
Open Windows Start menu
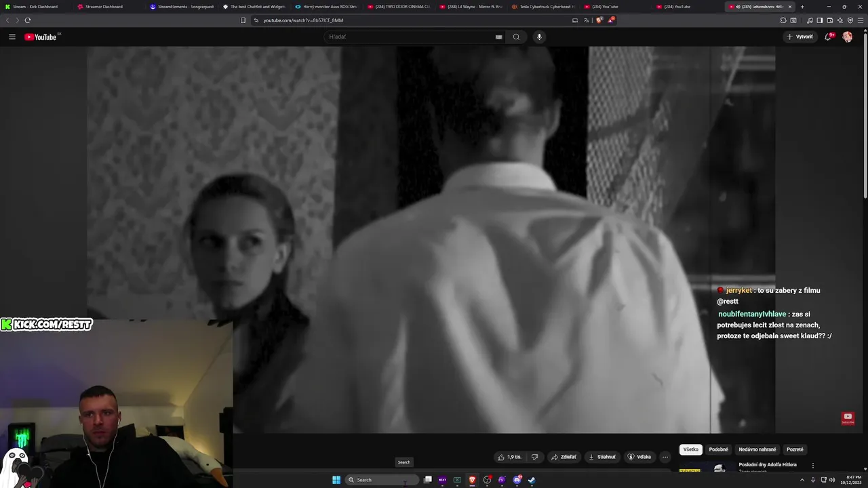[x=336, y=480]
